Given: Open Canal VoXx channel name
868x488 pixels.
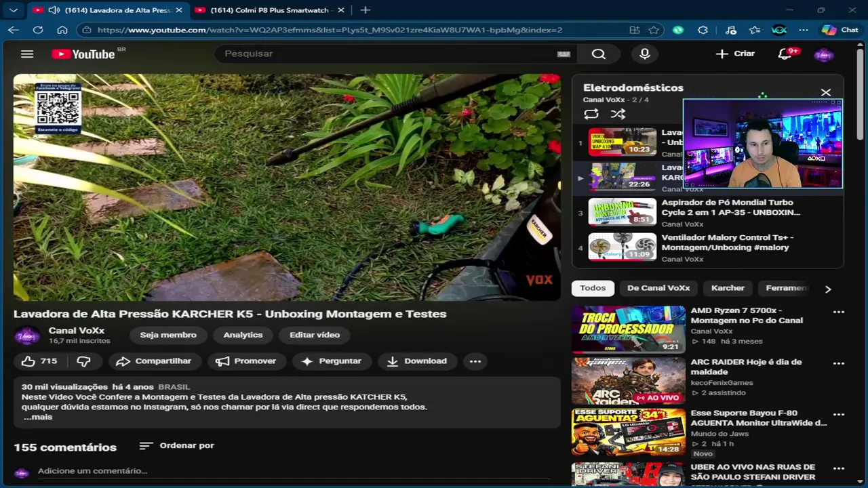Looking at the screenshot, I should point(77,331).
